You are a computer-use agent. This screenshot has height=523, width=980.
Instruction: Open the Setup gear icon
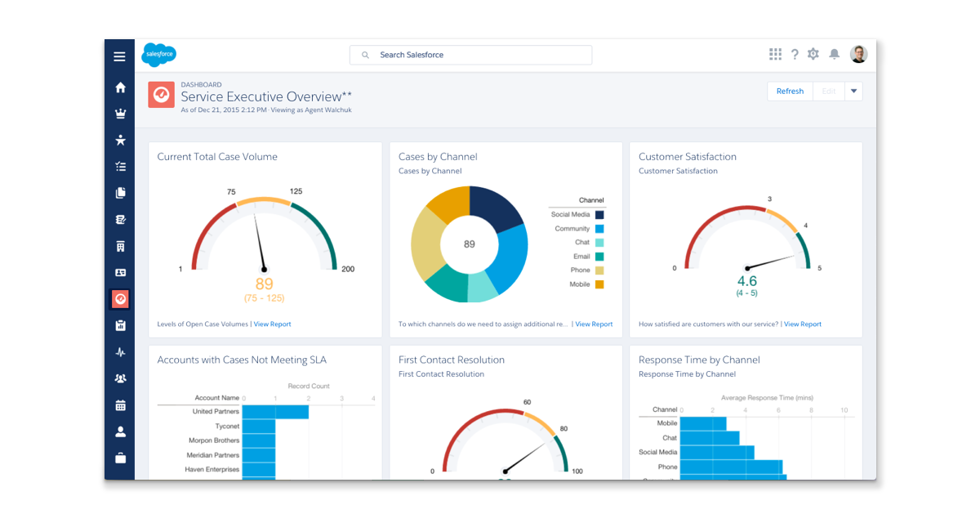pos(813,54)
